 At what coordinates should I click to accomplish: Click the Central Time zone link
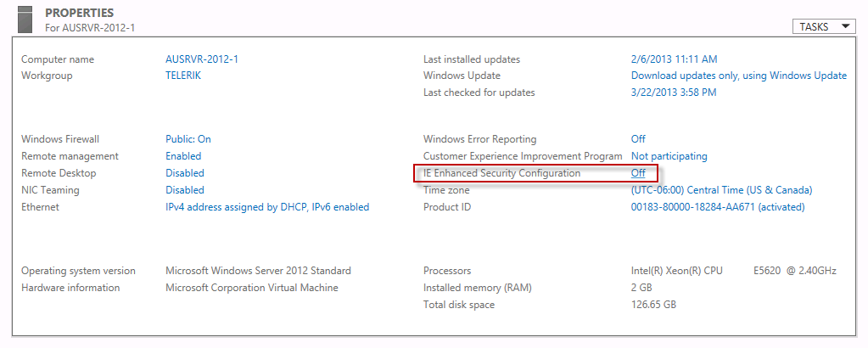point(722,190)
